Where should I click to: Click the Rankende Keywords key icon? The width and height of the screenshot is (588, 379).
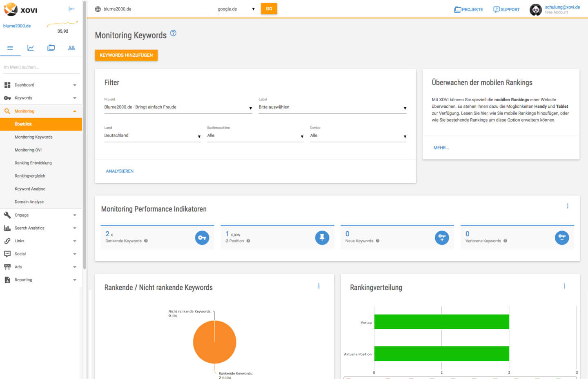202,238
